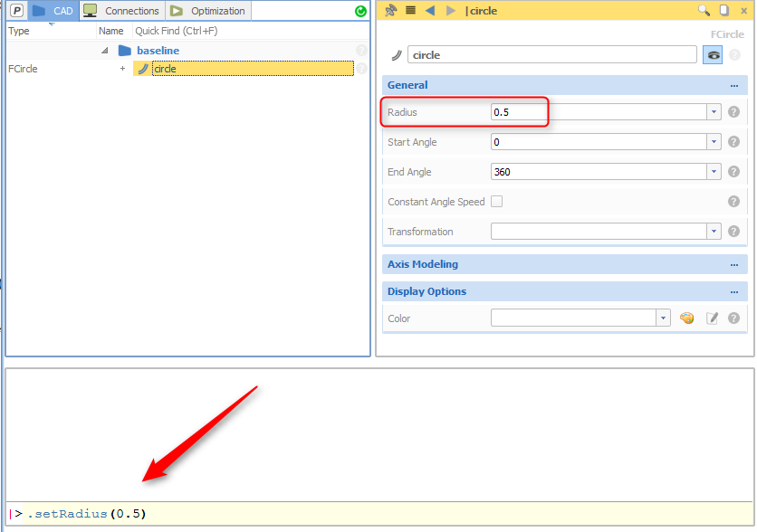Viewport: 757px width, 532px height.
Task: Open the list menu icon in editor header
Action: tap(410, 10)
